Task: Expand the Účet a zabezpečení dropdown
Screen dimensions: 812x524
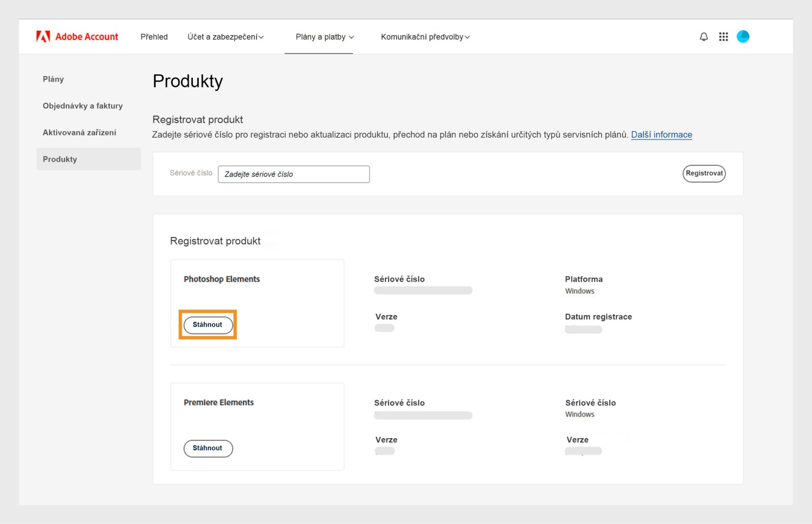Action: [x=225, y=37]
